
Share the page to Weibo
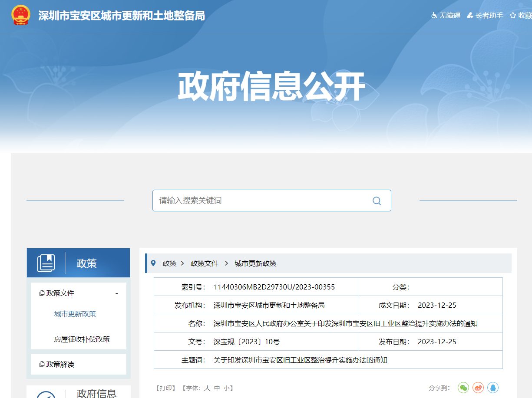(478, 388)
